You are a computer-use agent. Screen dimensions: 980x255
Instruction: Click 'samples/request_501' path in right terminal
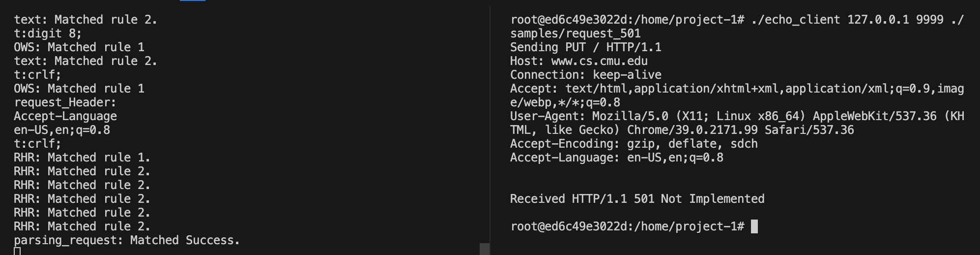(x=575, y=33)
